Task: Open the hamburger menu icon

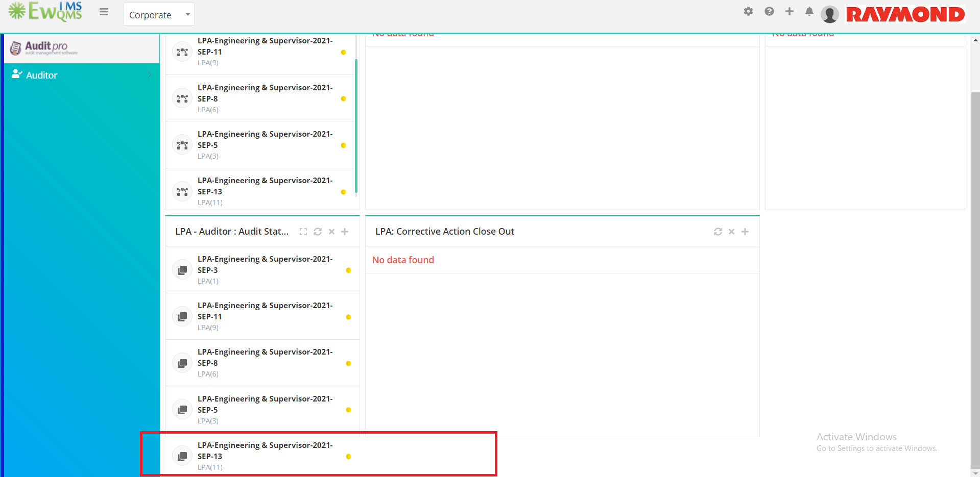Action: pos(104,12)
